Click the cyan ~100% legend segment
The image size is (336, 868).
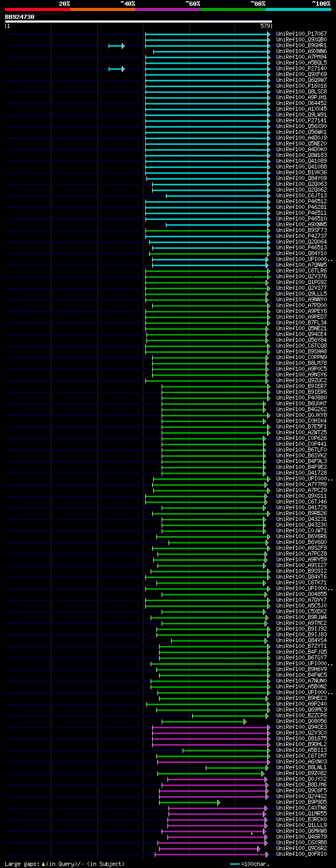298,9
